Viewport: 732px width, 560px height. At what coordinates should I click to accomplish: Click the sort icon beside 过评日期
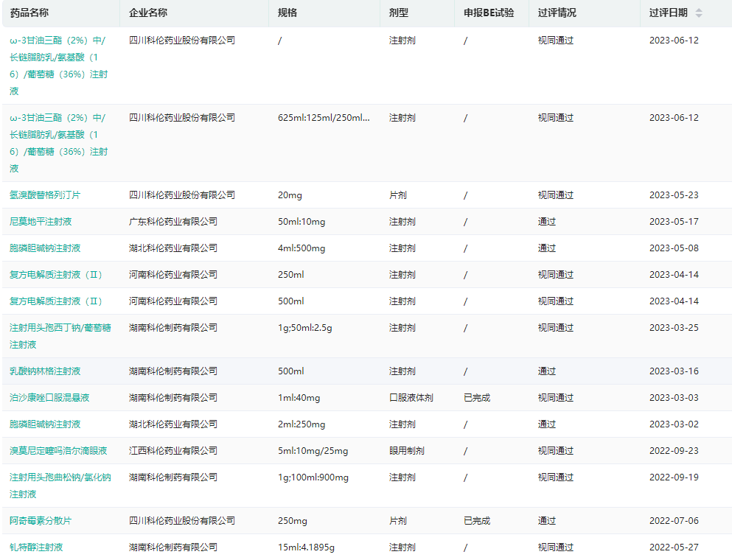699,13
